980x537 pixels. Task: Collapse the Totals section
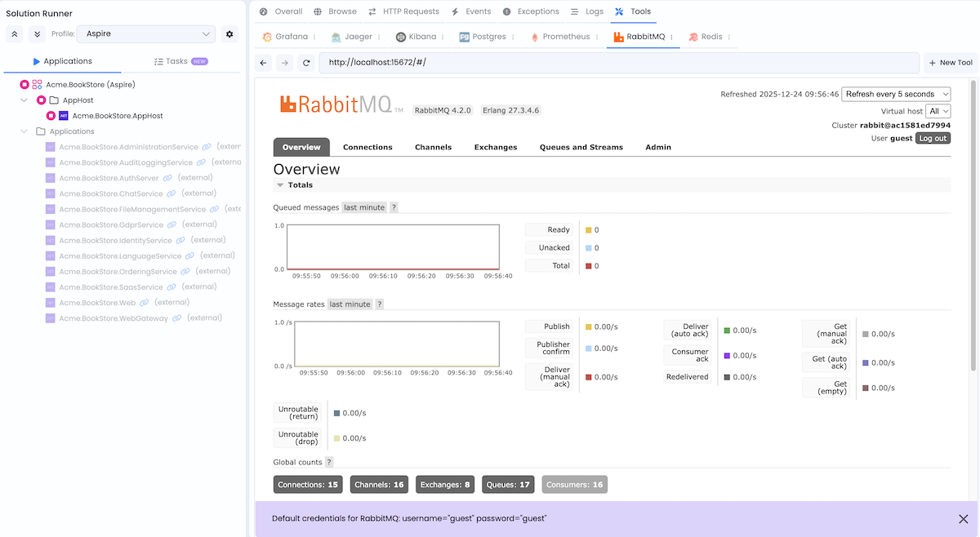[x=282, y=183]
